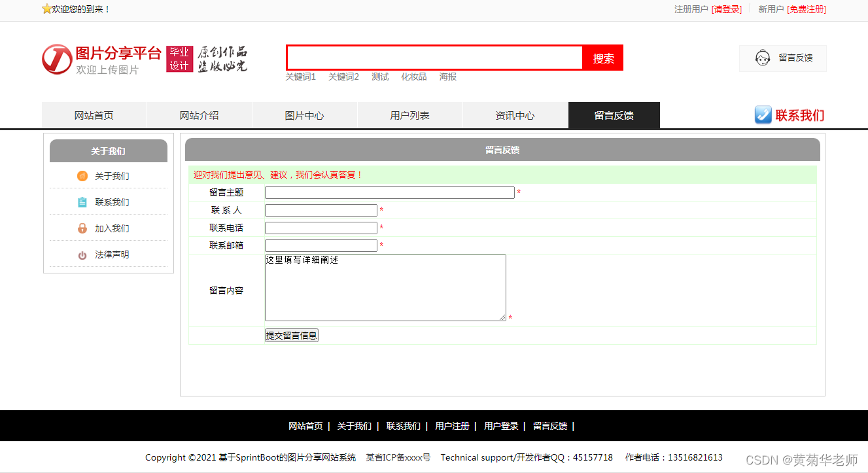The width and height of the screenshot is (868, 473).
Task: Open the 资讯中心 navigation tab
Action: pos(515,115)
